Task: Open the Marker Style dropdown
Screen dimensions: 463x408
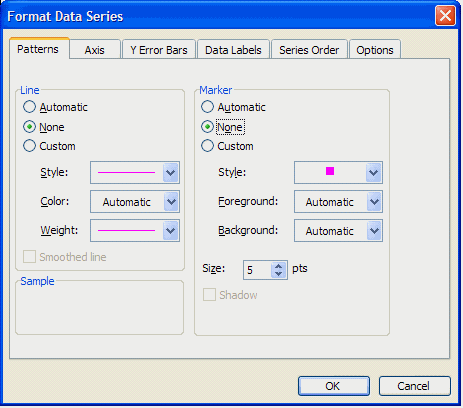Action: (338, 173)
